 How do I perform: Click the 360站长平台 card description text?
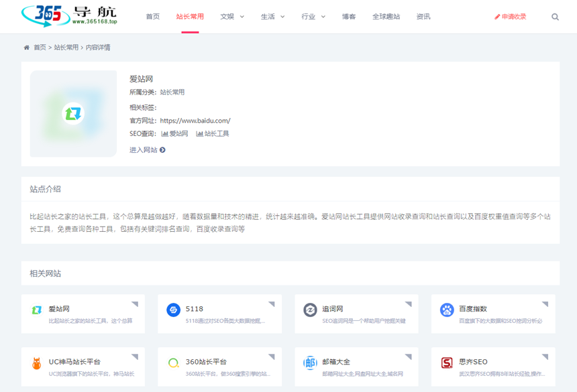click(228, 374)
